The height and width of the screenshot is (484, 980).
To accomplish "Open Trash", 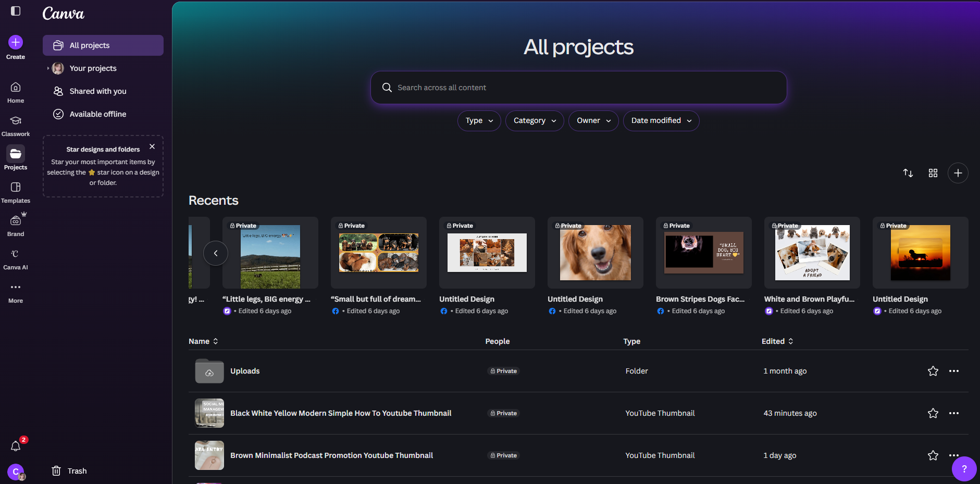I will [69, 471].
